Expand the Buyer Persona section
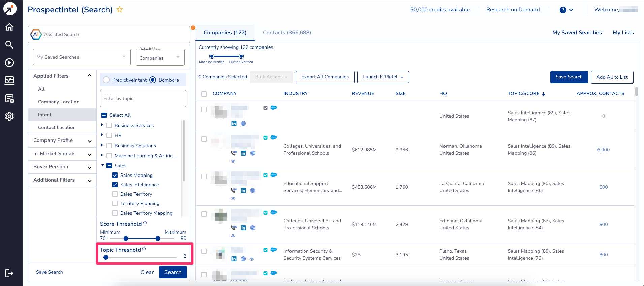Image resolution: width=644 pixels, height=286 pixels. 90,168
